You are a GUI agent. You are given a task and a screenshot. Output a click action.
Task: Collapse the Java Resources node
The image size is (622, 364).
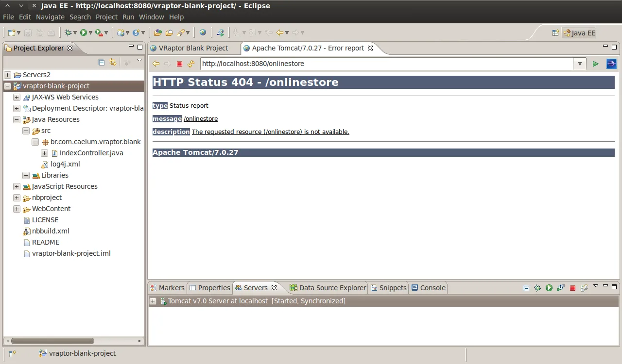pos(17,119)
